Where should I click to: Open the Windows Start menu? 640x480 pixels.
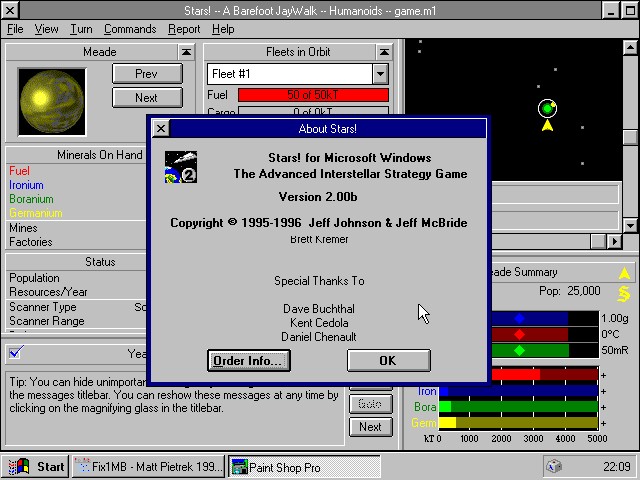pos(37,466)
